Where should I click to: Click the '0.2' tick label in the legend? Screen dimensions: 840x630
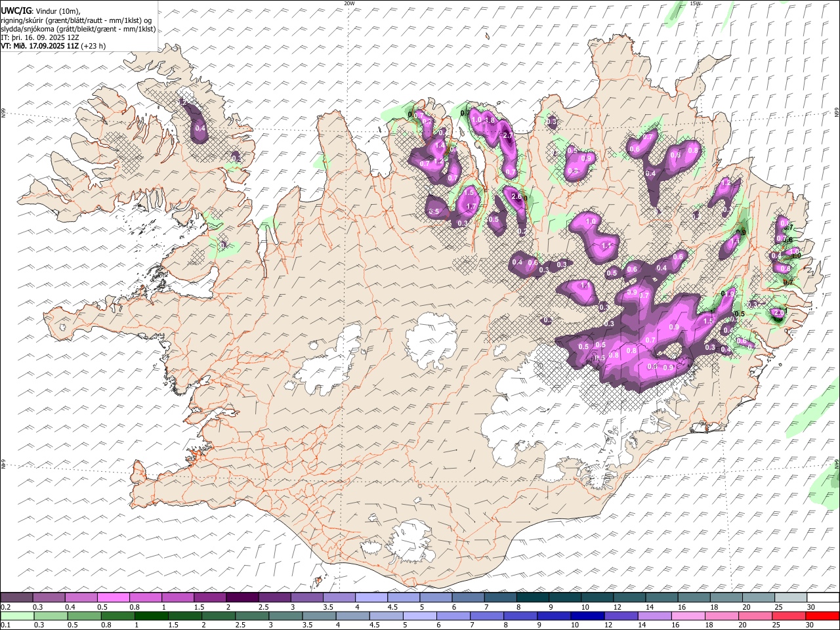click(5, 607)
